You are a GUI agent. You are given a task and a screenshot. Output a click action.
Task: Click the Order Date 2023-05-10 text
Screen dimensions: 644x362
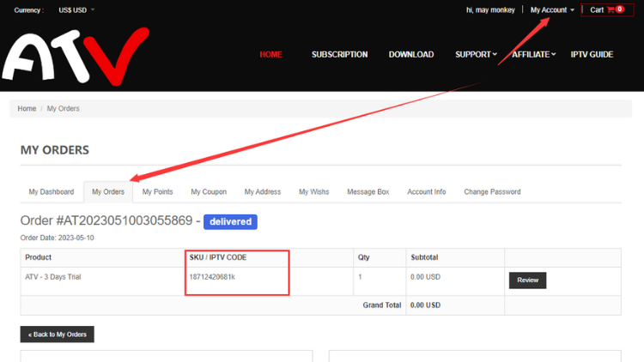click(x=57, y=238)
